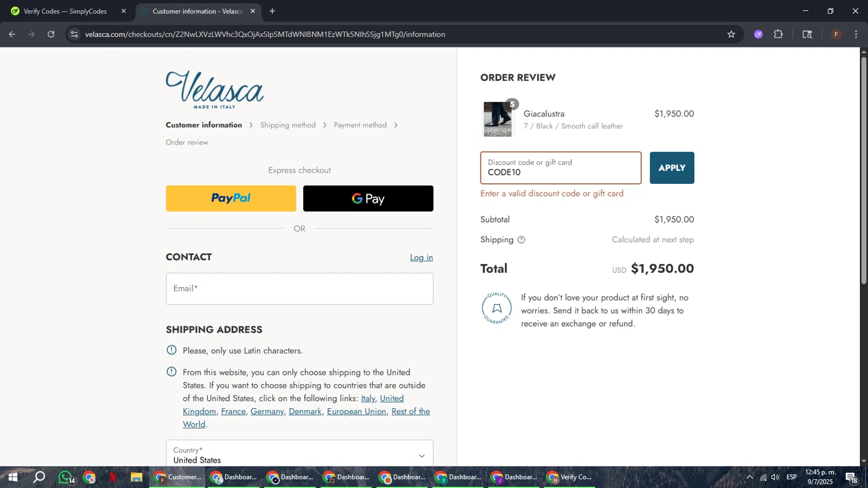This screenshot has height=488, width=868.
Task: Open Windows taskbar search
Action: pyautogui.click(x=39, y=478)
